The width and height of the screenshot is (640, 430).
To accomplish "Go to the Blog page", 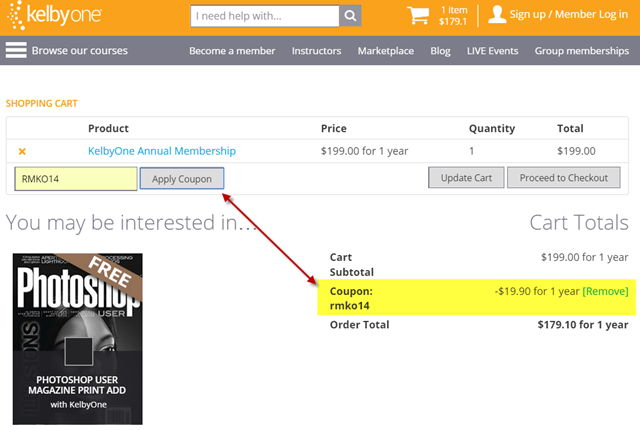I will click(440, 51).
